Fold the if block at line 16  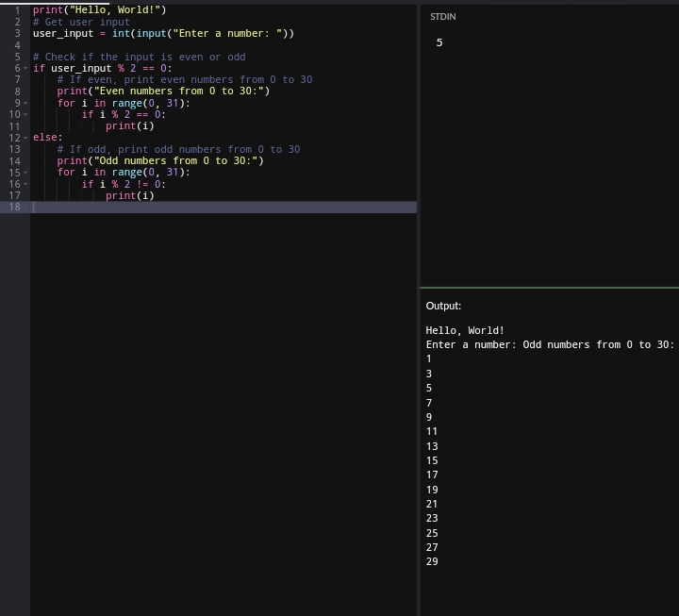[25, 185]
